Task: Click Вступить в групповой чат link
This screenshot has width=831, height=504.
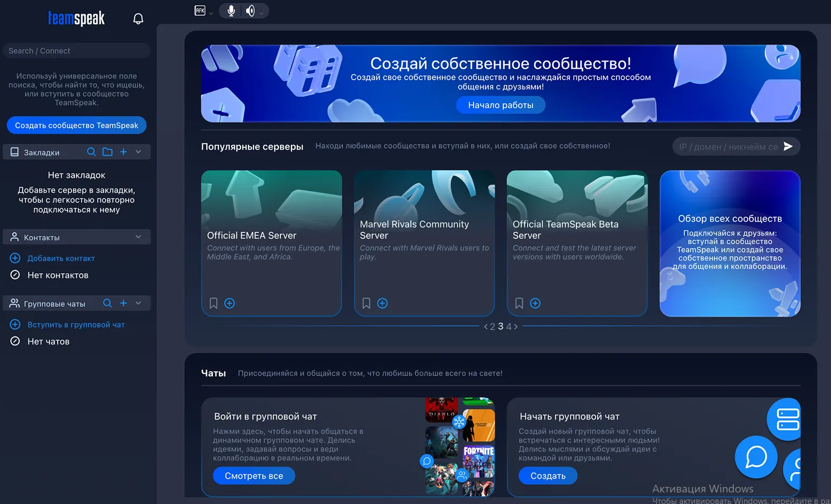Action: click(x=76, y=325)
